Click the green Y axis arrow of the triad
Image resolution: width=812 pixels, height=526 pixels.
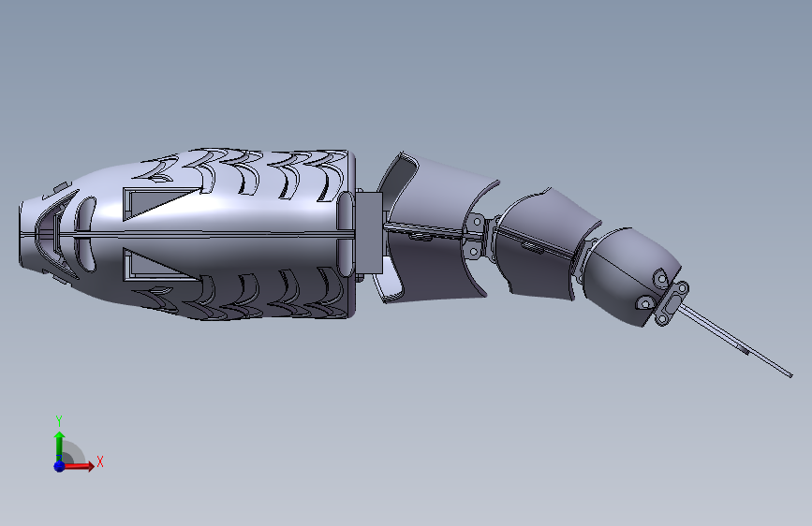60,446
